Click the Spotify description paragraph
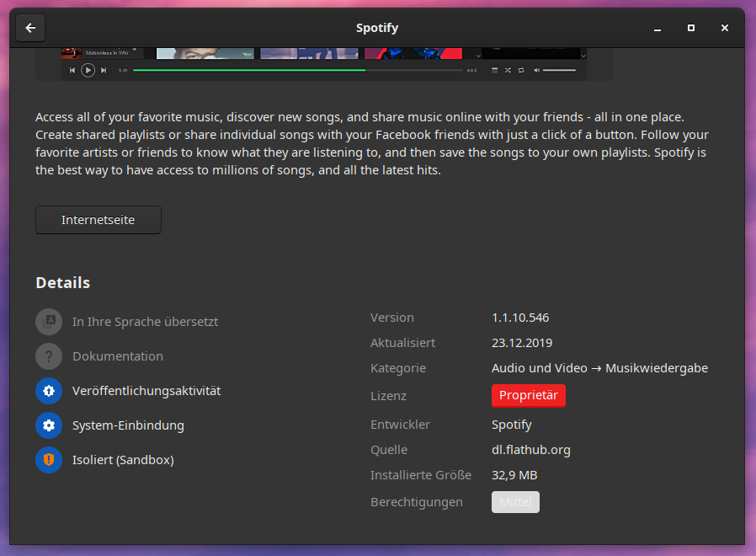Screen dimensions: 756x556 click(x=372, y=143)
